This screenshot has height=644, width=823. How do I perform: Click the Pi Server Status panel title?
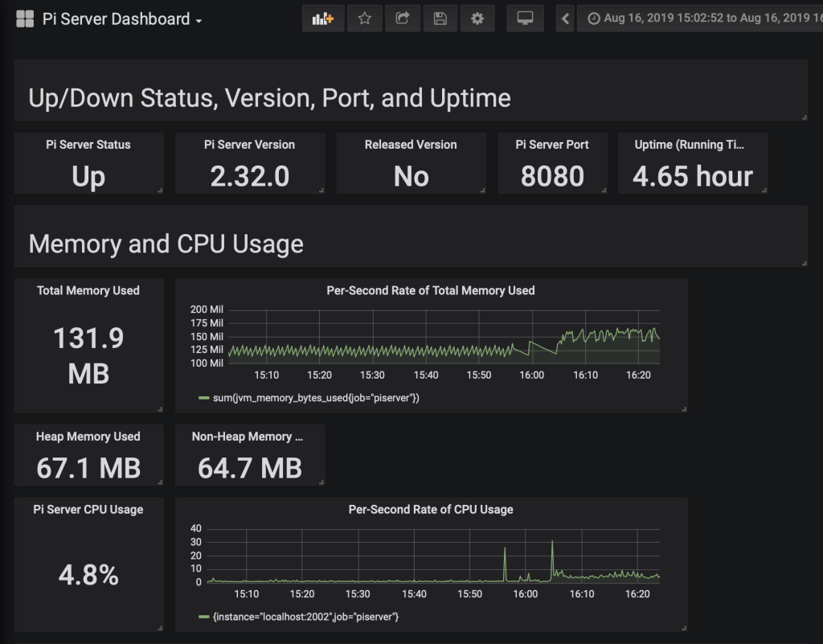pos(88,145)
